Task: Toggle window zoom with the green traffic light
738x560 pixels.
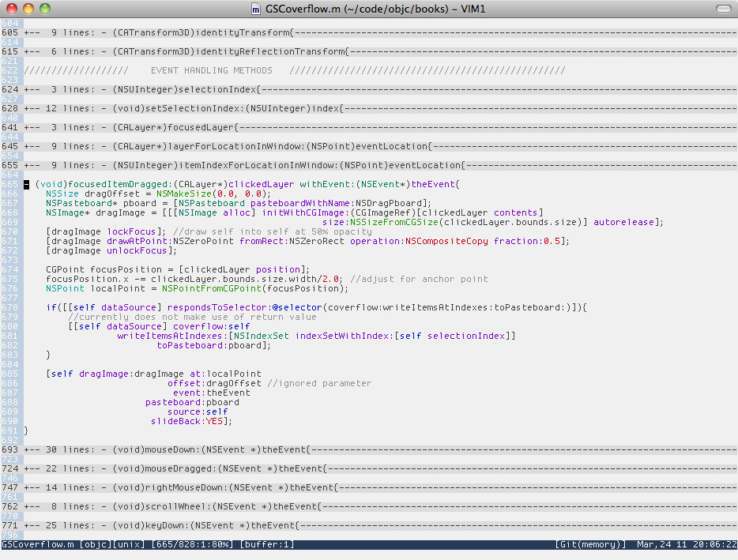Action: (43, 9)
